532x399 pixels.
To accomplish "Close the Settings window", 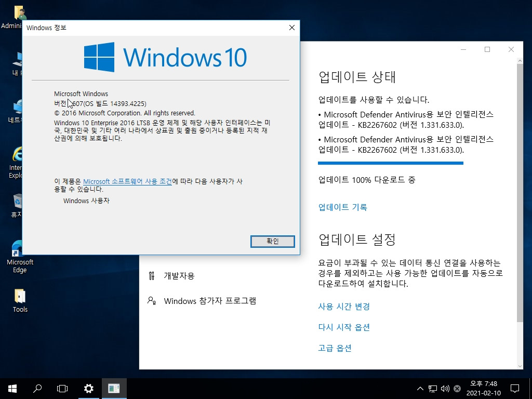I will click(511, 49).
